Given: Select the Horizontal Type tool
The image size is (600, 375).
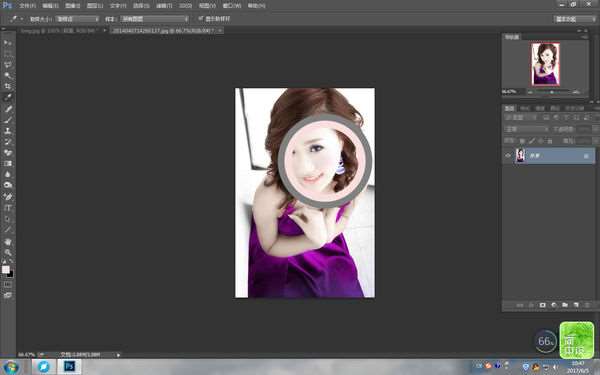Looking at the screenshot, I should (x=8, y=208).
